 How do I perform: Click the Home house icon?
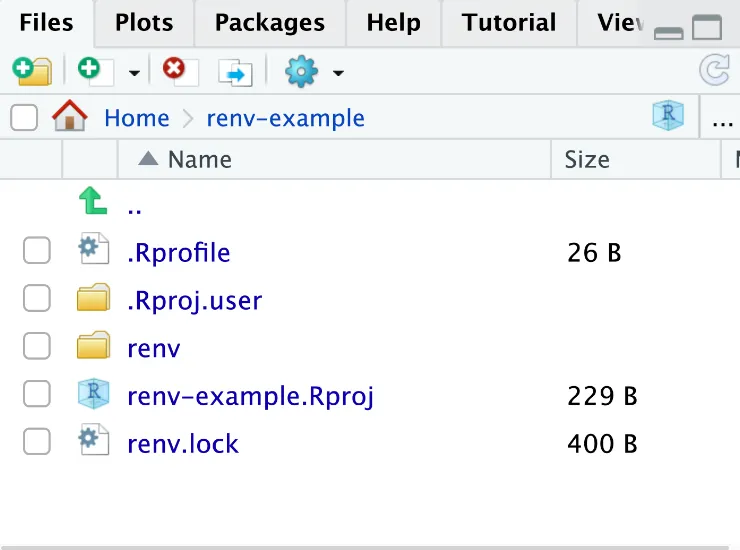point(70,117)
